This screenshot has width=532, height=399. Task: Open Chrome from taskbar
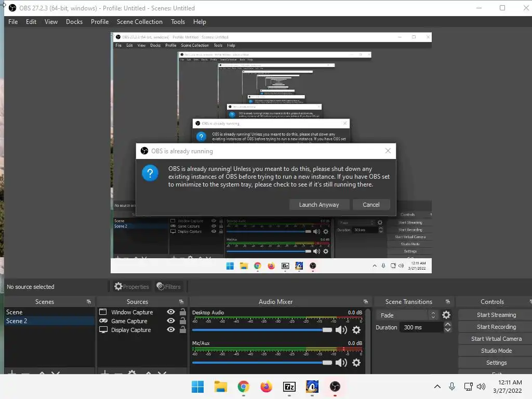243,387
